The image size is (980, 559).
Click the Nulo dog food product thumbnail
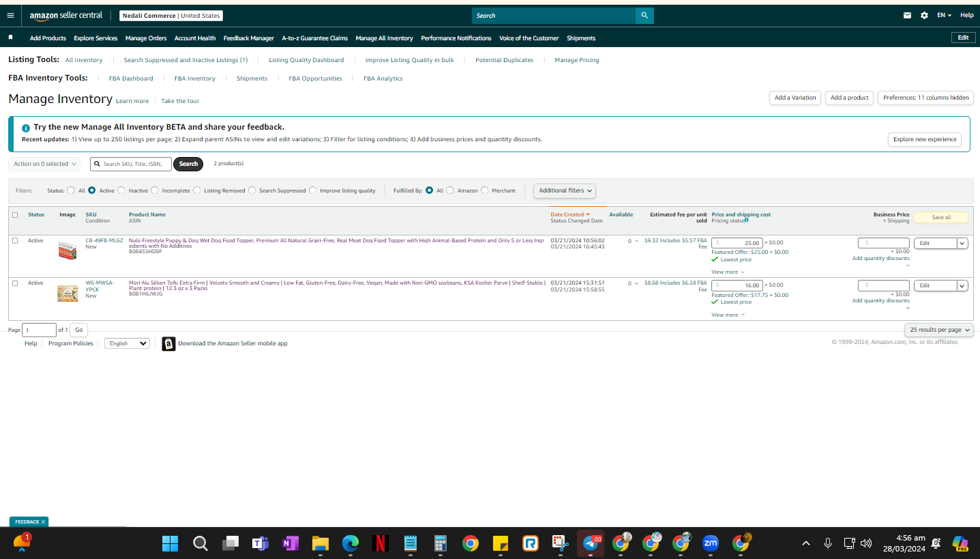point(68,249)
